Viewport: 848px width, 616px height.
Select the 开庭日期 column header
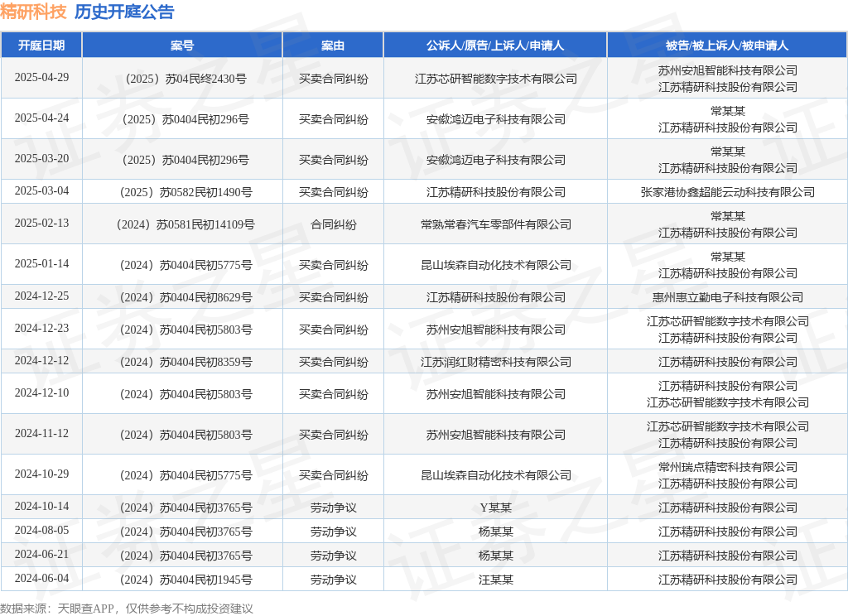tap(41, 46)
